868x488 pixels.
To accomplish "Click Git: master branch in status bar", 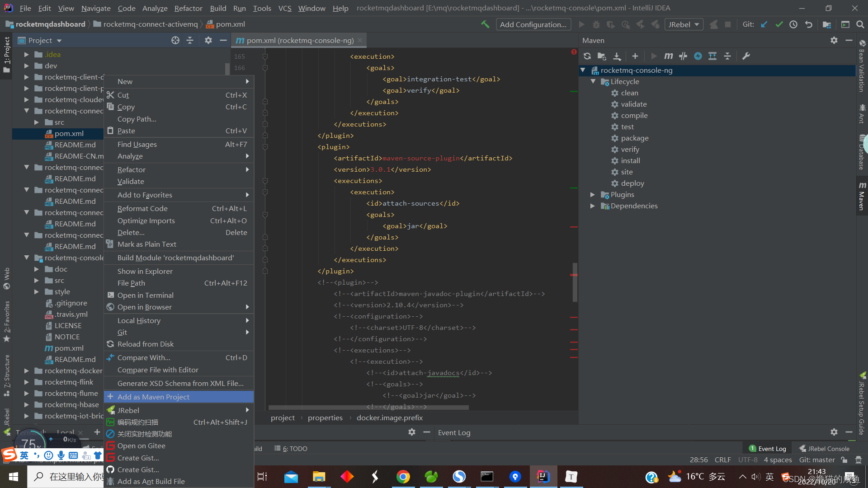I will coord(817,460).
